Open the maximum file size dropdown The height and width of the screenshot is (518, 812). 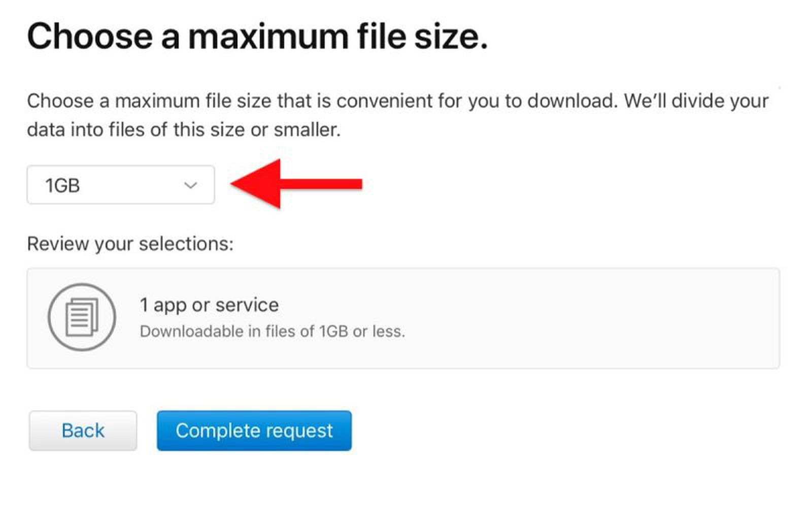(x=120, y=185)
